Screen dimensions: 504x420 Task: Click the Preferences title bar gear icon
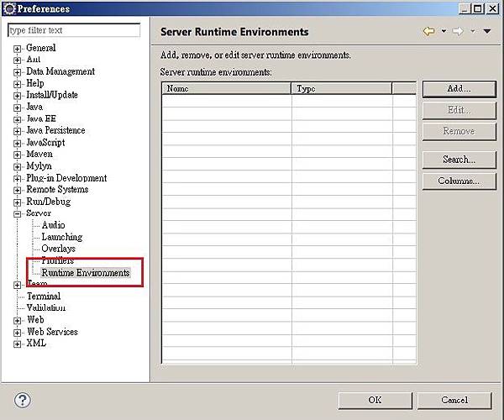pos(9,8)
